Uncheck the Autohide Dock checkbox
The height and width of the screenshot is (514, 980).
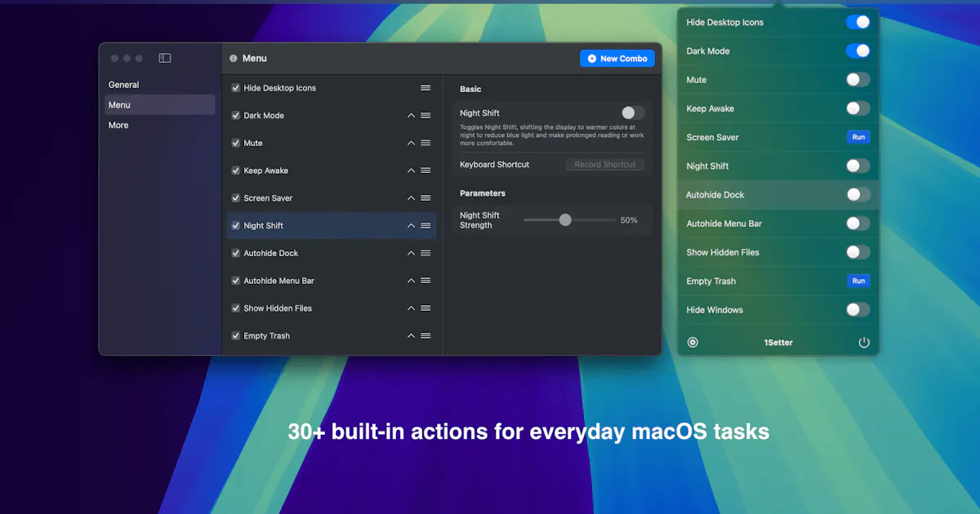coord(236,254)
